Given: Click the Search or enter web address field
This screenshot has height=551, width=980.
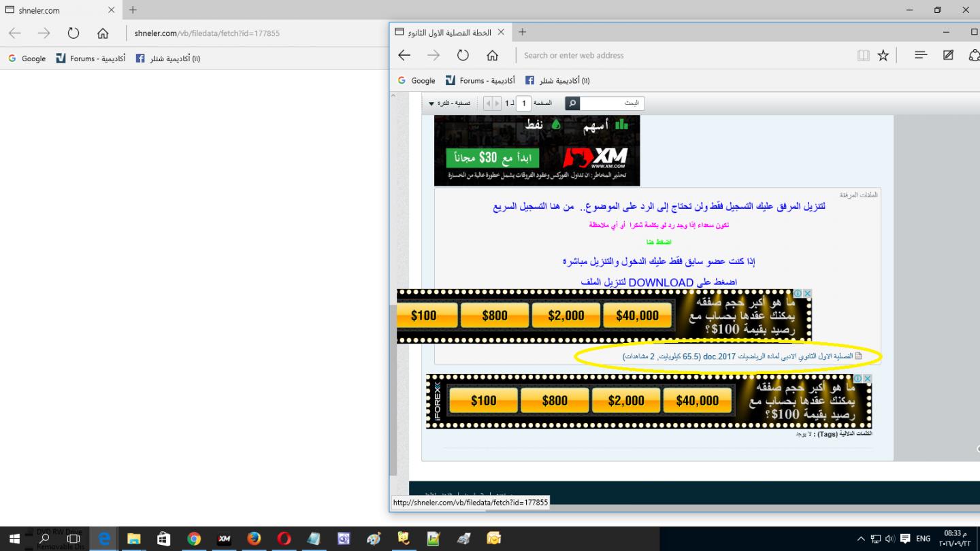Looking at the screenshot, I should pyautogui.click(x=684, y=55).
